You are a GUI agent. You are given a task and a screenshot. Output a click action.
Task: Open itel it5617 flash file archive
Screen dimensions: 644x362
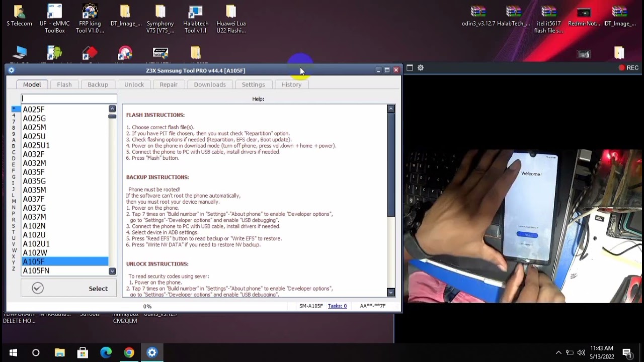pyautogui.click(x=548, y=19)
